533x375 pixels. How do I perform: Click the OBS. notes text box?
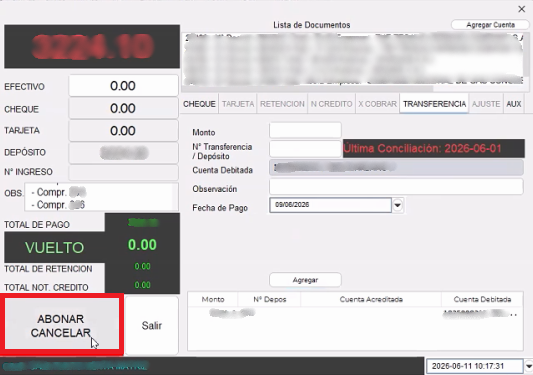click(x=101, y=197)
